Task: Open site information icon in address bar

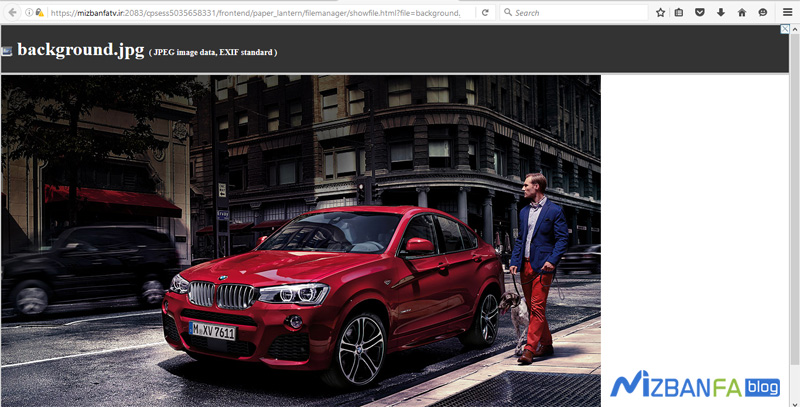Action: (x=29, y=12)
